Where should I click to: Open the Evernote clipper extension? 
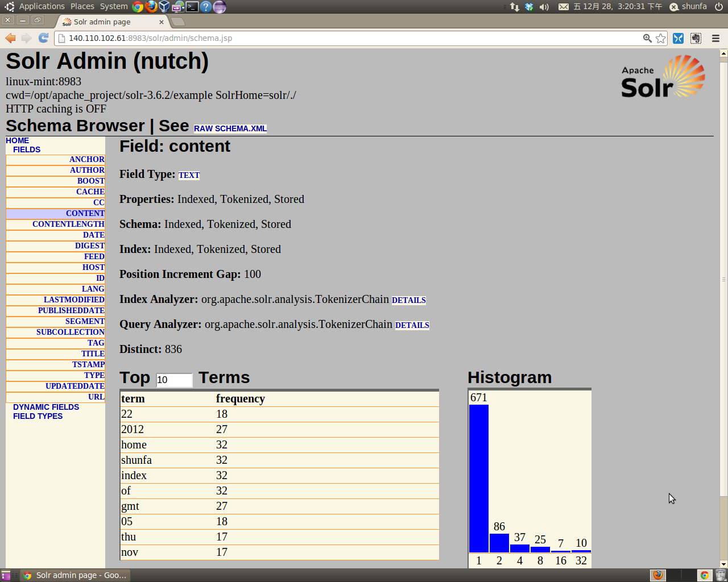(x=696, y=38)
